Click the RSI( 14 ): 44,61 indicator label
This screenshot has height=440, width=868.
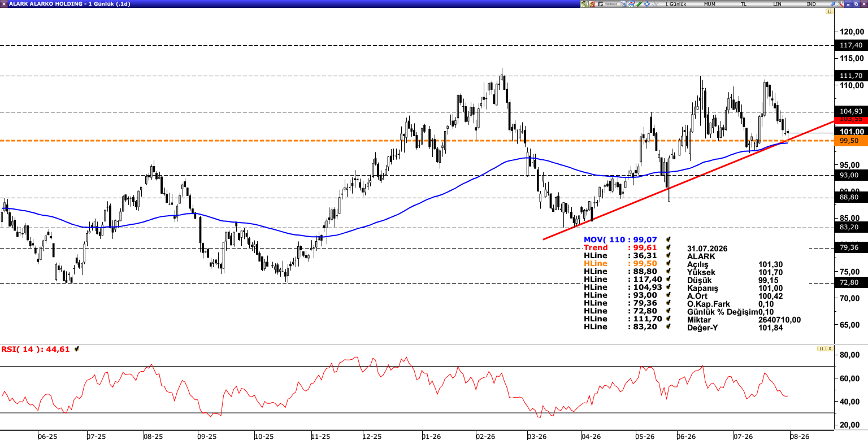click(x=36, y=349)
